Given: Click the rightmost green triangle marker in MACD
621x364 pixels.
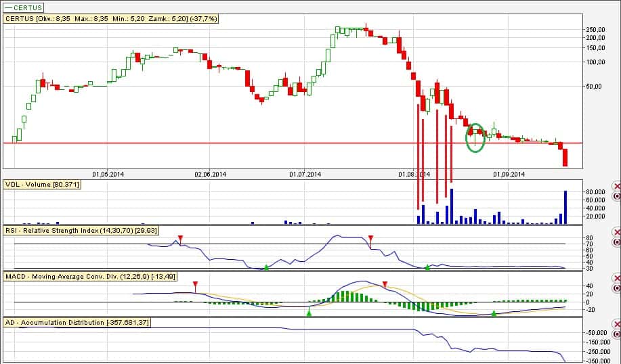Looking at the screenshot, I should (x=494, y=313).
